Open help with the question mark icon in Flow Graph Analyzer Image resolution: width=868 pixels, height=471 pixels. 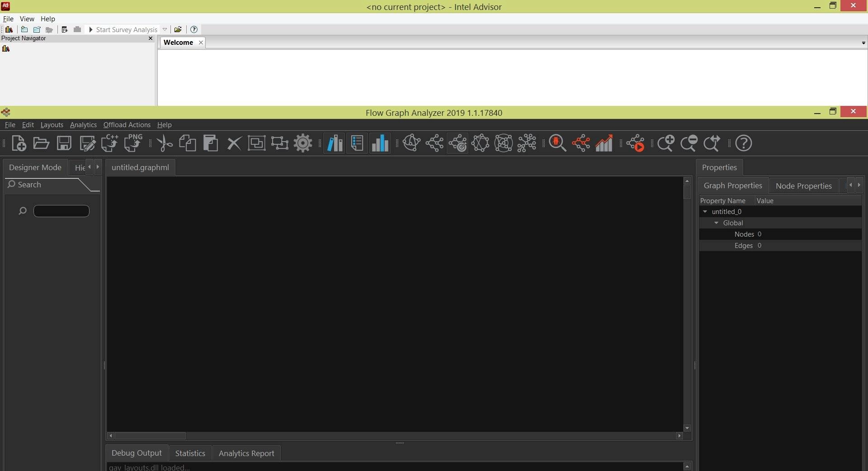744,143
